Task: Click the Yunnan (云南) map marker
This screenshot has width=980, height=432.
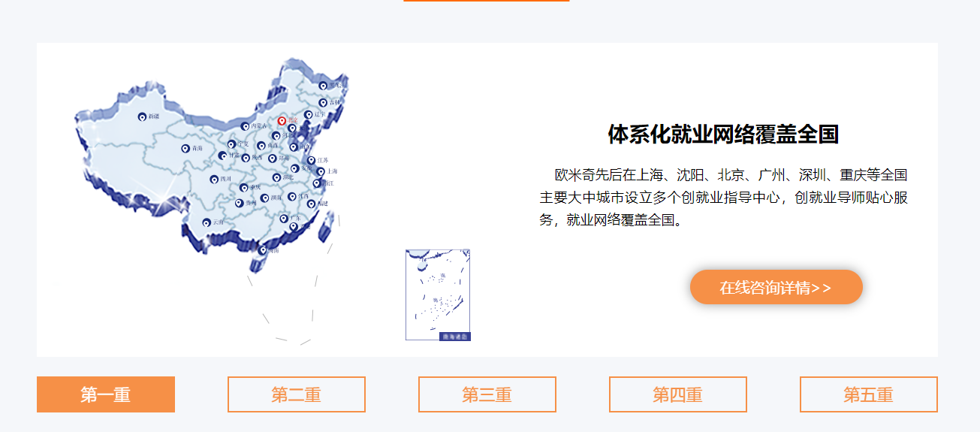Action: coord(207,222)
